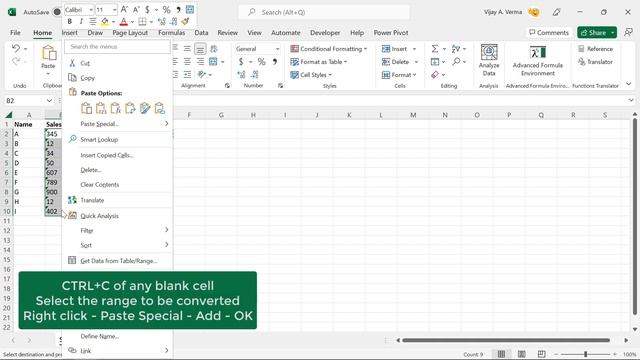Apply Comma Style from the mini toolbar
The image size is (640, 360).
pos(178,9)
